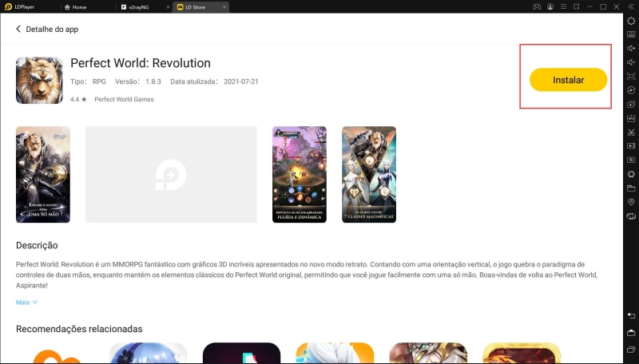Open the 'Fluida e Dinâmica' gameplay screenshot
This screenshot has width=639, height=364.
299,174
